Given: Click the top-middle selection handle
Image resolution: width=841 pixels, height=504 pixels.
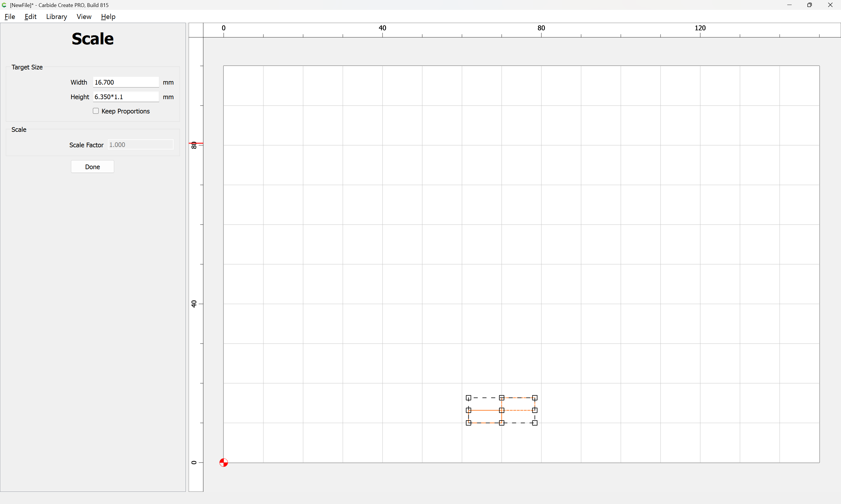Looking at the screenshot, I should click(501, 398).
